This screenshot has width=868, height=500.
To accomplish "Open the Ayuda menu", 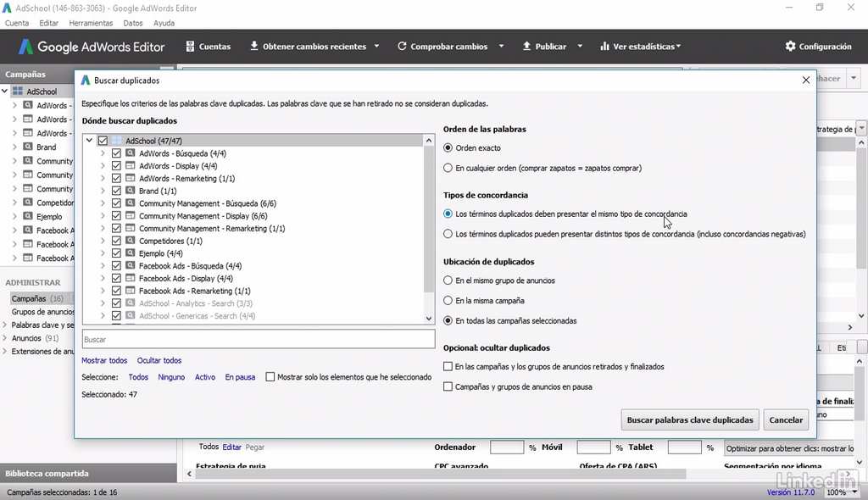I will pyautogui.click(x=164, y=23).
